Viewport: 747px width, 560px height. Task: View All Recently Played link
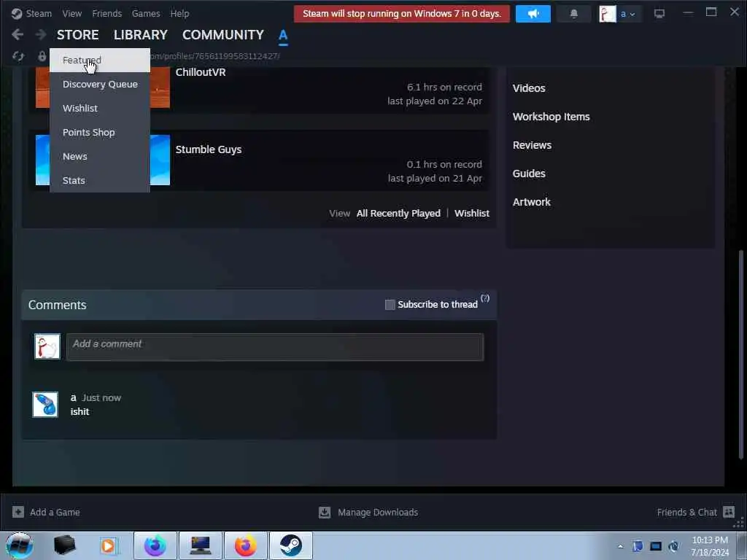point(398,214)
